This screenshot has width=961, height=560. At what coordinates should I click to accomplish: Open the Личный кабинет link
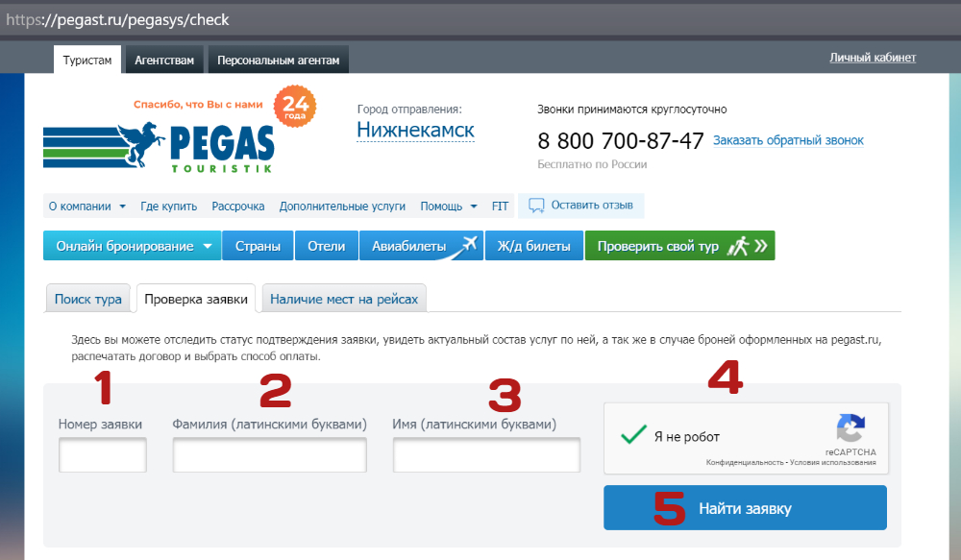(873, 58)
